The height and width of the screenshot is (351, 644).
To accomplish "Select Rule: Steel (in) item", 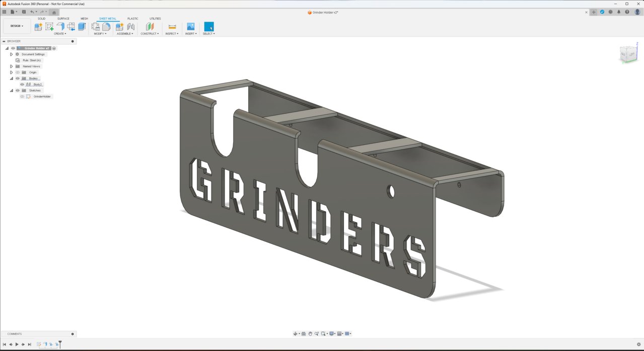I will [32, 60].
